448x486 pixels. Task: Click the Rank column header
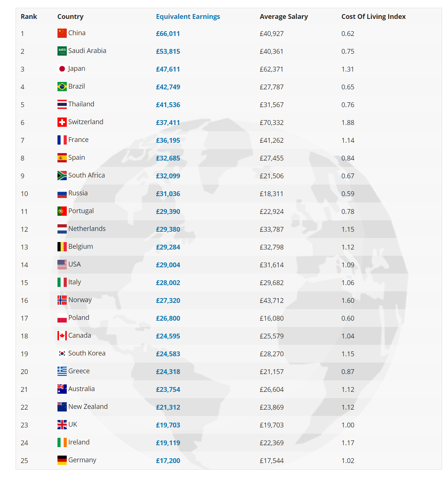29,17
